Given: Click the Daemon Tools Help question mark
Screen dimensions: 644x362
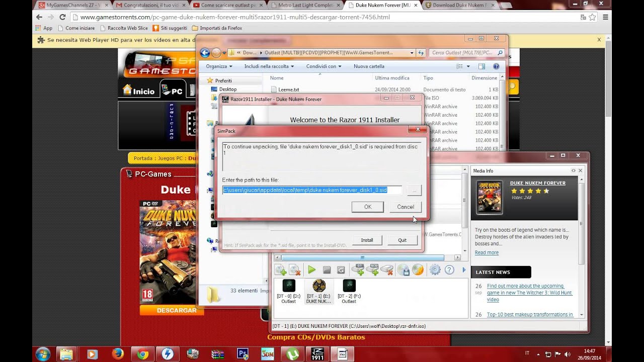Looking at the screenshot, I should point(449,270).
